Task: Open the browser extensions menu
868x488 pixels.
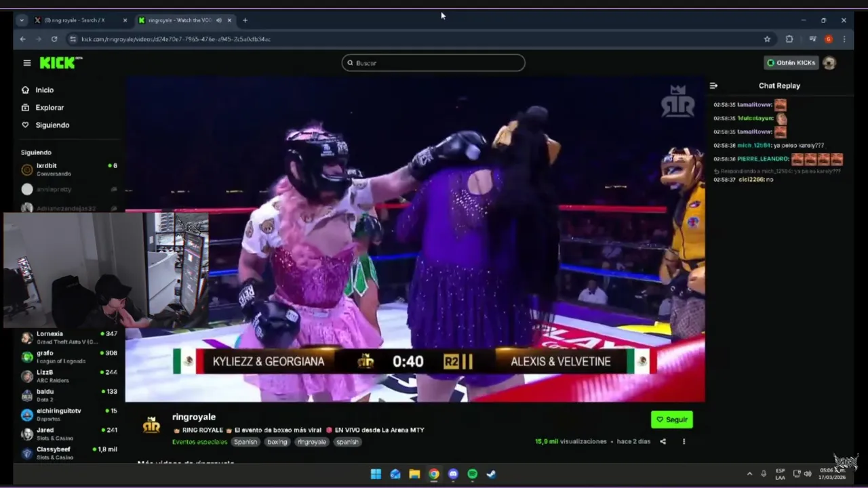Action: pos(789,39)
